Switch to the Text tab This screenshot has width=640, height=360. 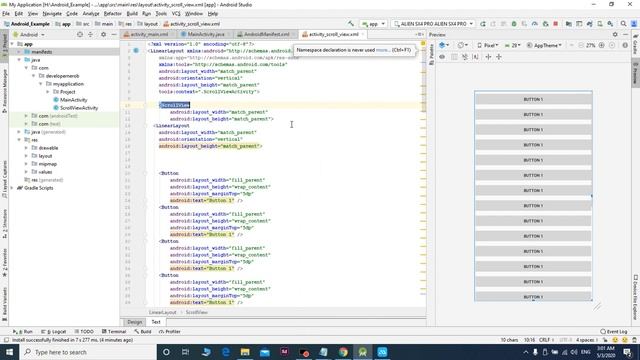click(x=156, y=322)
